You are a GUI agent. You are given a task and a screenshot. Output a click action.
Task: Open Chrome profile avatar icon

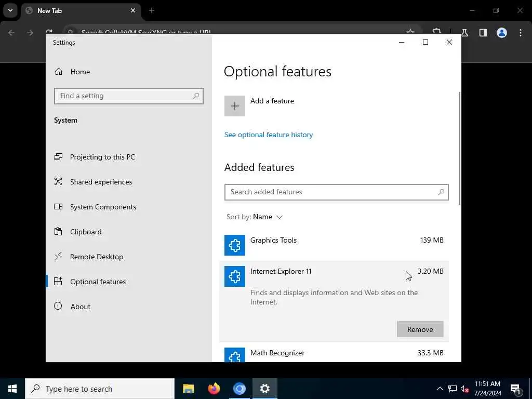tap(502, 33)
